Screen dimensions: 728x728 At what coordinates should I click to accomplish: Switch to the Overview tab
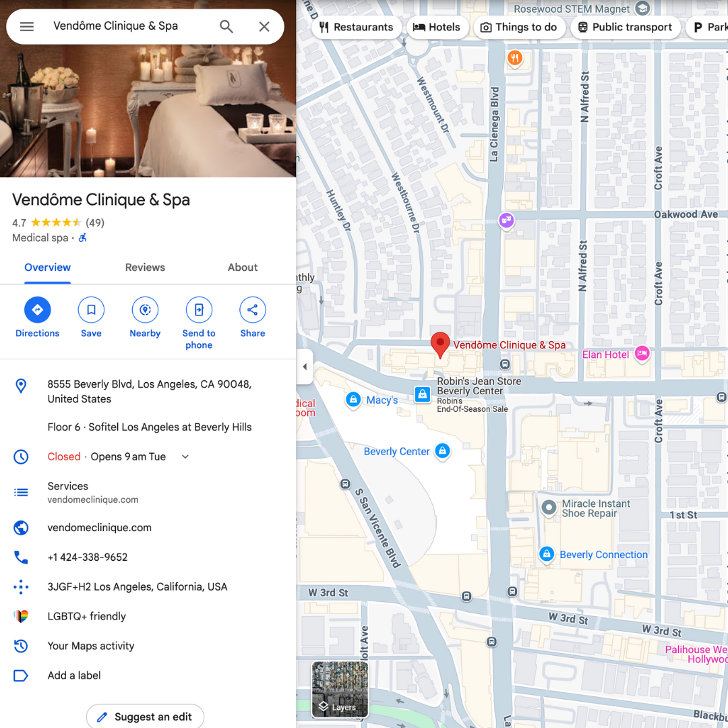tap(47, 268)
